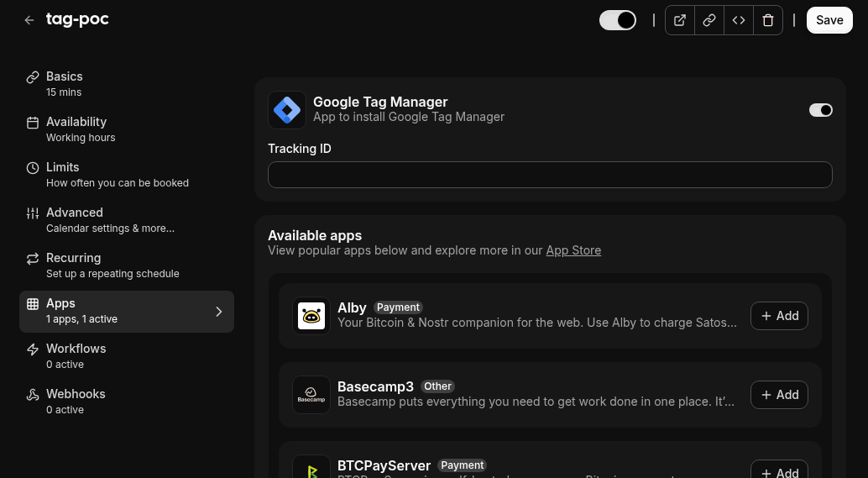The image size is (868, 478).
Task: Click the Basecamp3 app name
Action: click(x=375, y=386)
